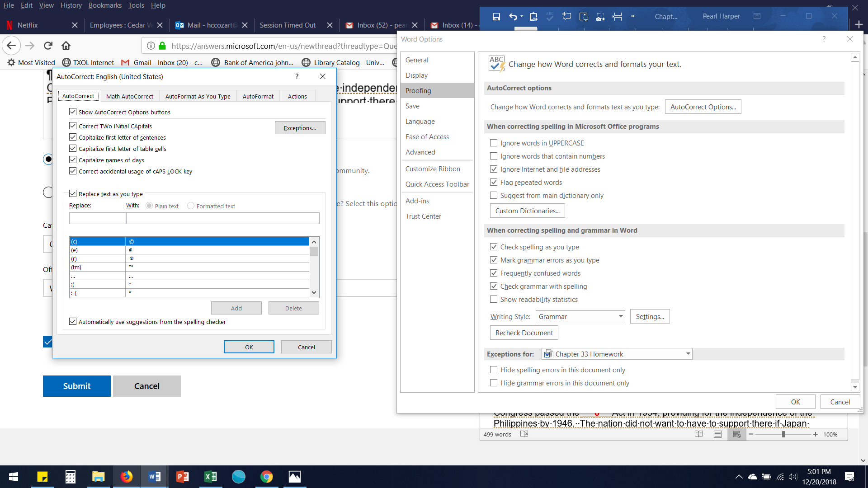The image size is (868, 488).
Task: Switch to the Math AutoCorrect tab
Action: pos(129,96)
